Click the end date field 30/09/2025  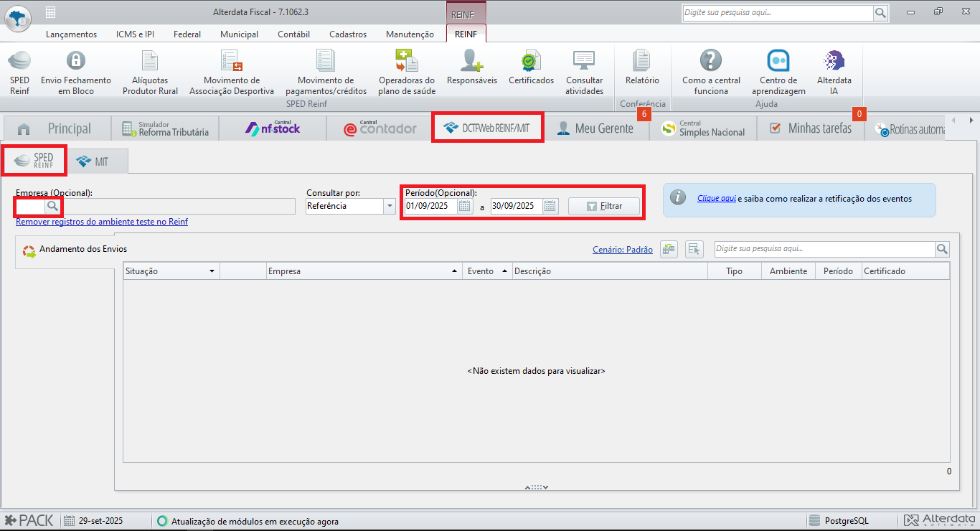517,206
